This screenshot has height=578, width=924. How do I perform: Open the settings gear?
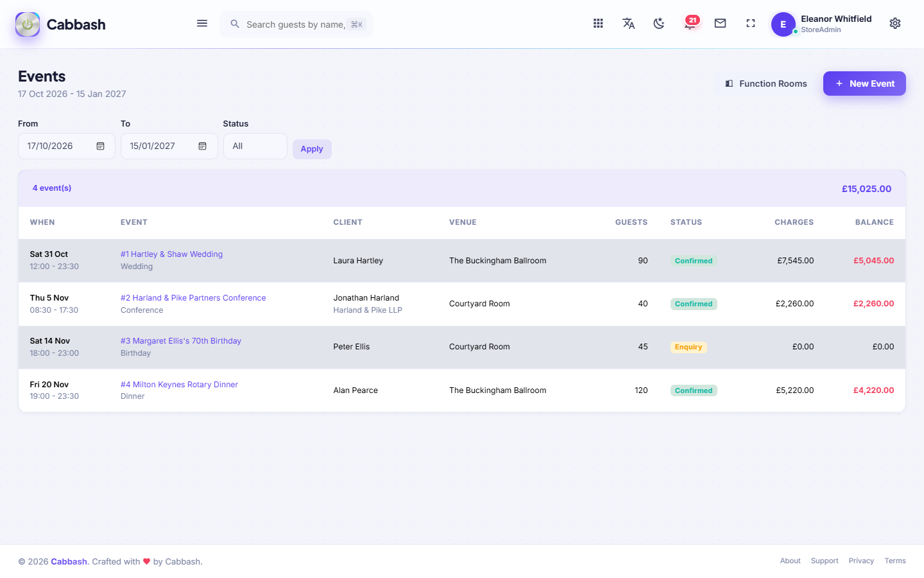(895, 24)
